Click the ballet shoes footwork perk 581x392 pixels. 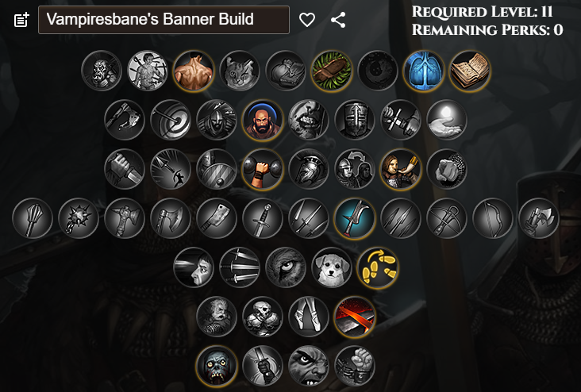(x=309, y=317)
